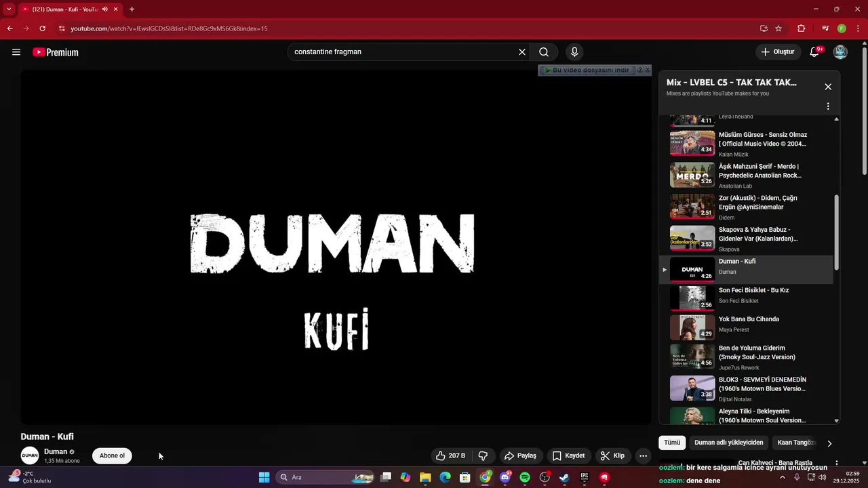
Task: Open download overlay help question mark
Action: [639, 70]
